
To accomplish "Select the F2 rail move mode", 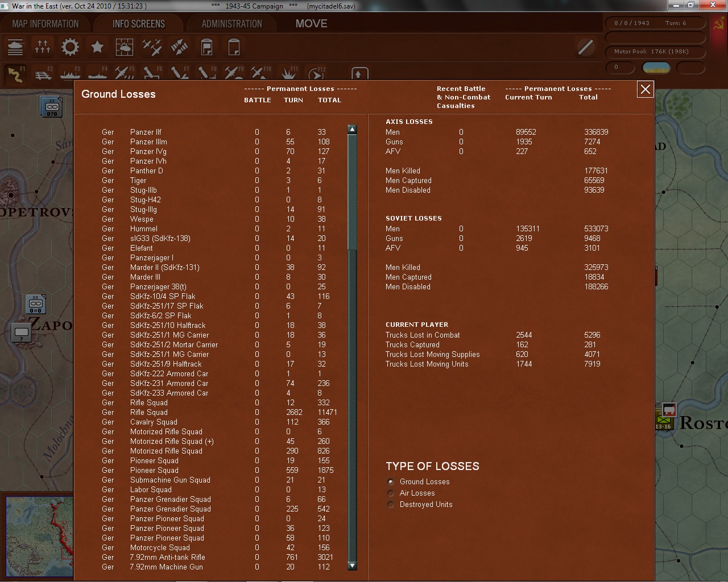I will [x=43, y=74].
